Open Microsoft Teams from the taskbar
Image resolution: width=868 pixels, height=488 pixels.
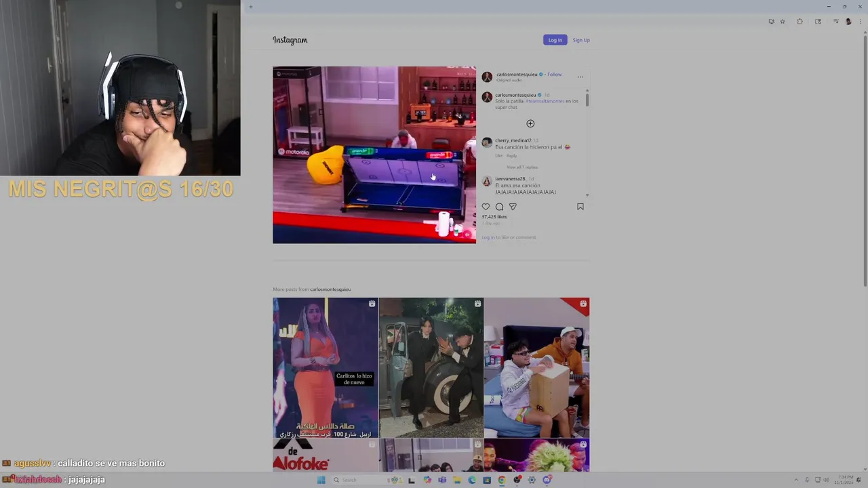(442, 480)
